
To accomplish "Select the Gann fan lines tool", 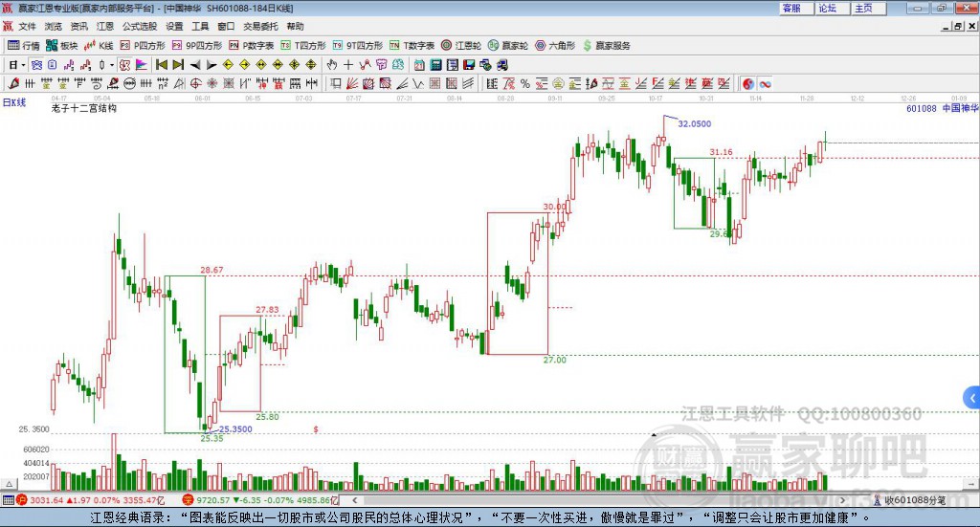I will click(352, 83).
